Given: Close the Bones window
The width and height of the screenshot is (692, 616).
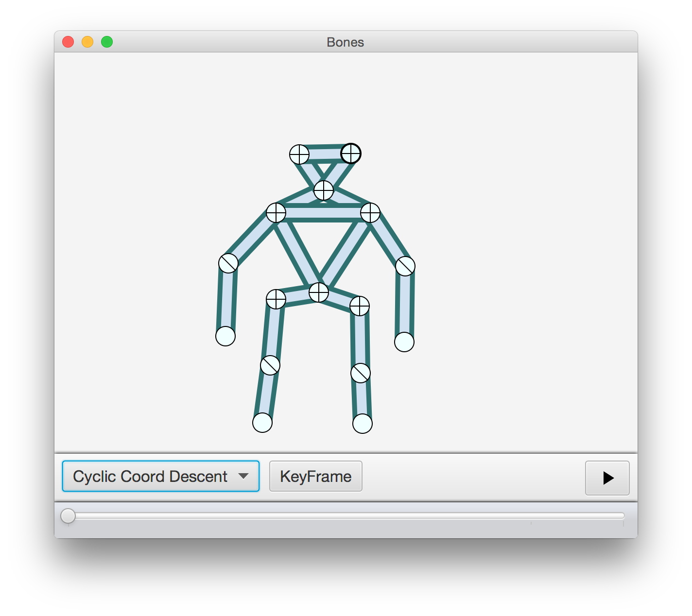Looking at the screenshot, I should (68, 42).
